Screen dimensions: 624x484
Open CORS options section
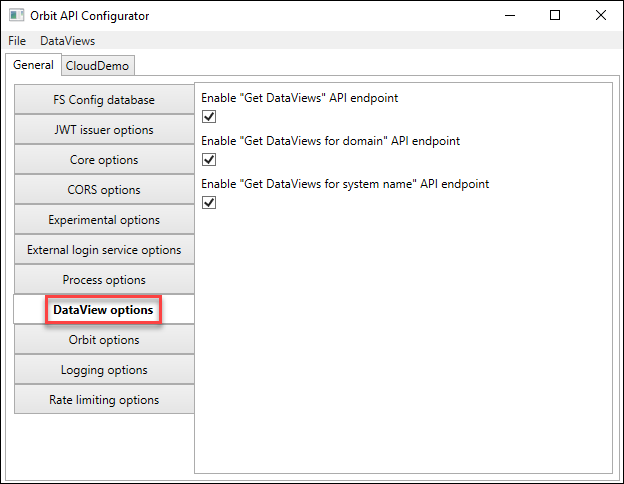coord(104,189)
